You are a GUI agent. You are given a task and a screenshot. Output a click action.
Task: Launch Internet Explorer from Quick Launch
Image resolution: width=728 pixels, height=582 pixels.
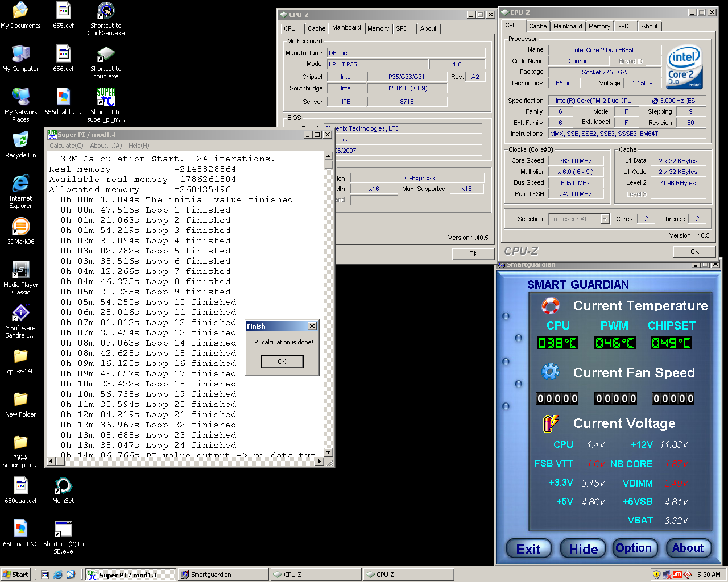(x=58, y=575)
